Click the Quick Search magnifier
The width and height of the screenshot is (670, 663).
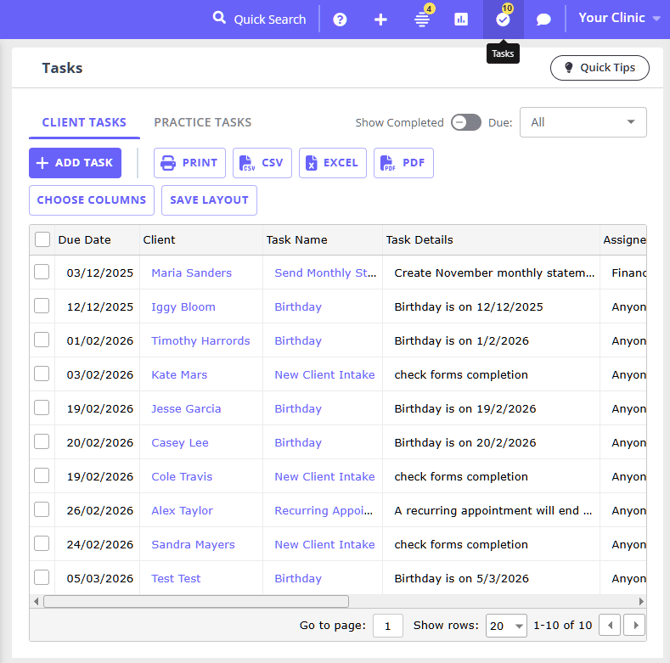pos(220,19)
